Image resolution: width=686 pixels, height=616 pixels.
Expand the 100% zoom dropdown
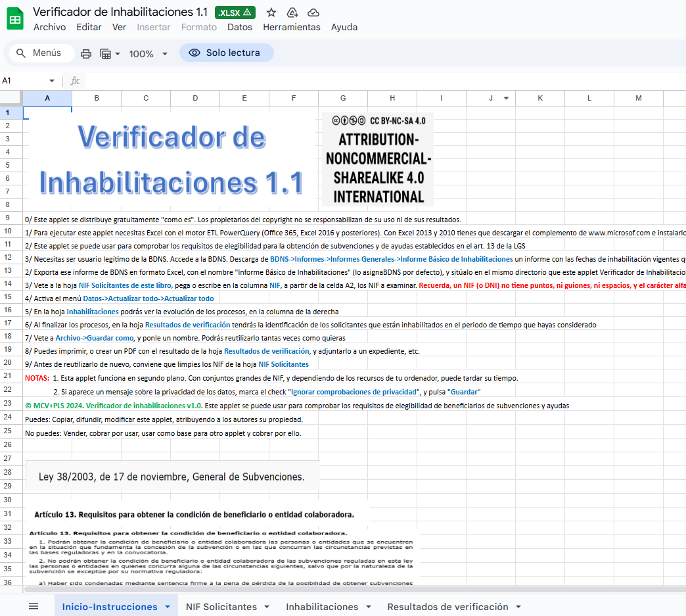point(149,54)
